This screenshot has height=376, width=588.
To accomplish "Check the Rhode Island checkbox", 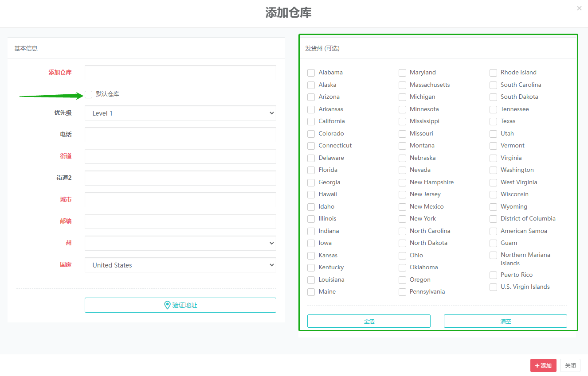I will click(493, 73).
